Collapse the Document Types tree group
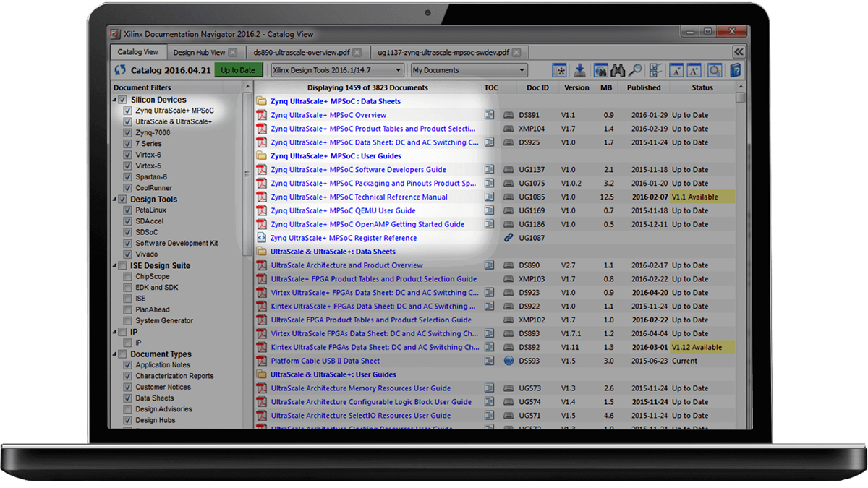Viewport: 868px width, 488px height. click(x=114, y=354)
